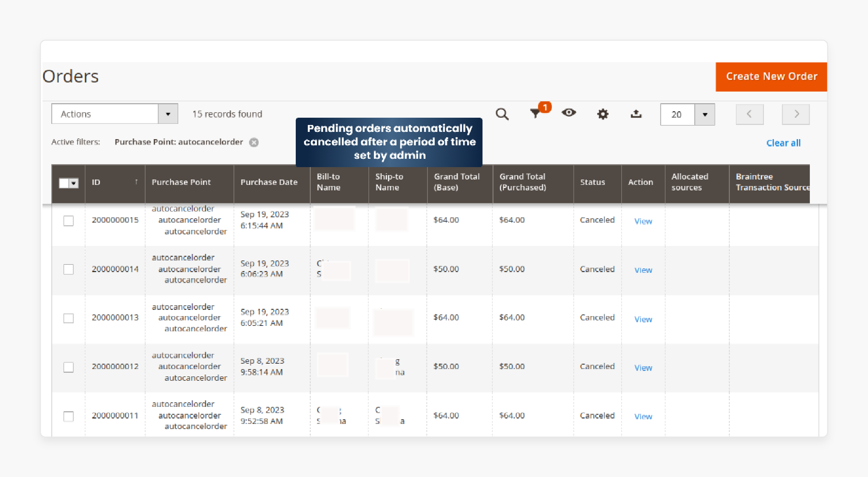868x477 pixels.
Task: Click order ID 2000000013 cell
Action: pyautogui.click(x=115, y=317)
